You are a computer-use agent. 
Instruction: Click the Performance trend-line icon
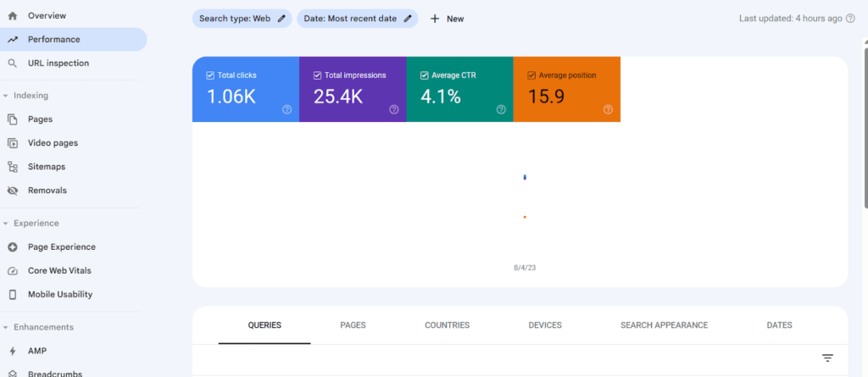click(x=12, y=39)
